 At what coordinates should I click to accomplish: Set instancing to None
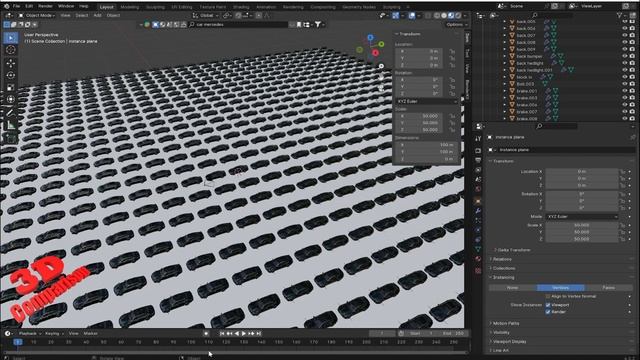click(513, 288)
